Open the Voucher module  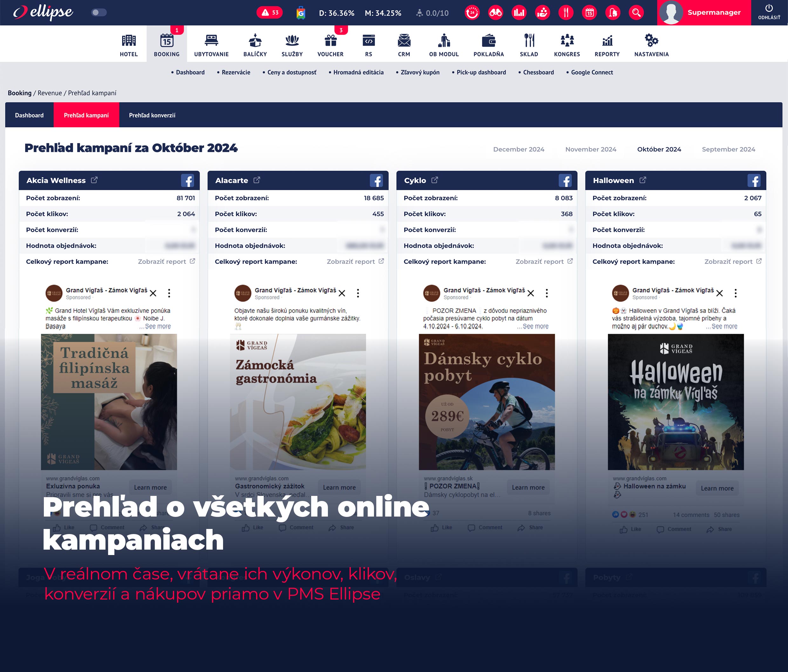[330, 45]
